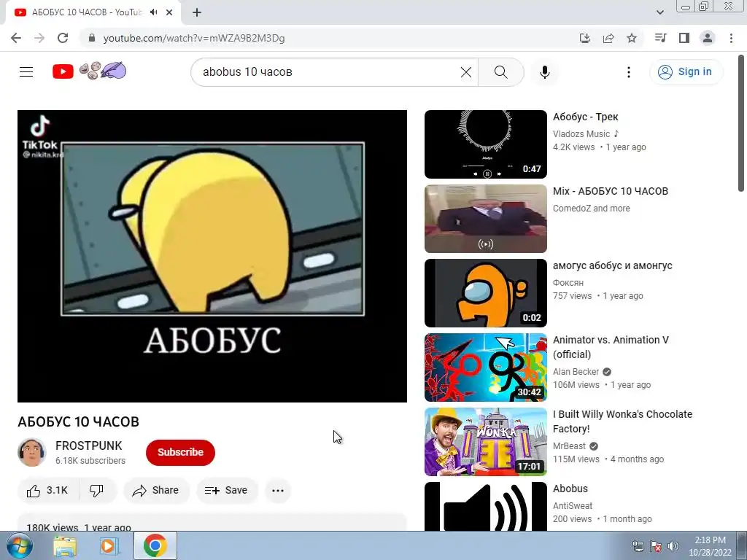The image size is (747, 560).
Task: Open Windows Explorer from taskbar
Action: (65, 545)
